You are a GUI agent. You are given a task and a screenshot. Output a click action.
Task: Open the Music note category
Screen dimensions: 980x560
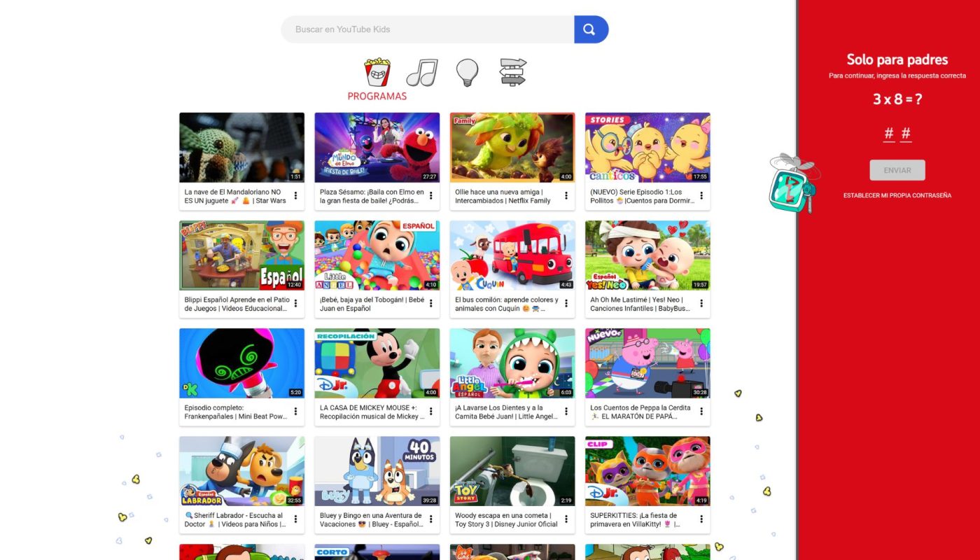[422, 72]
